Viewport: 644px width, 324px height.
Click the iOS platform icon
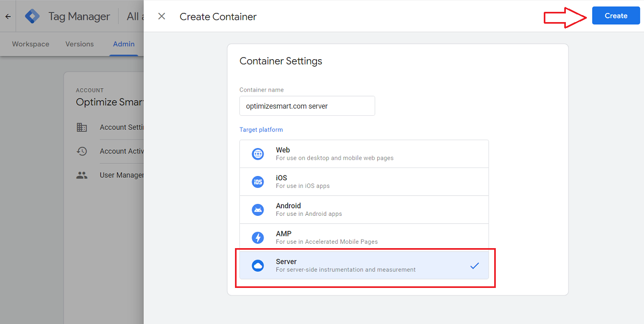pyautogui.click(x=258, y=182)
